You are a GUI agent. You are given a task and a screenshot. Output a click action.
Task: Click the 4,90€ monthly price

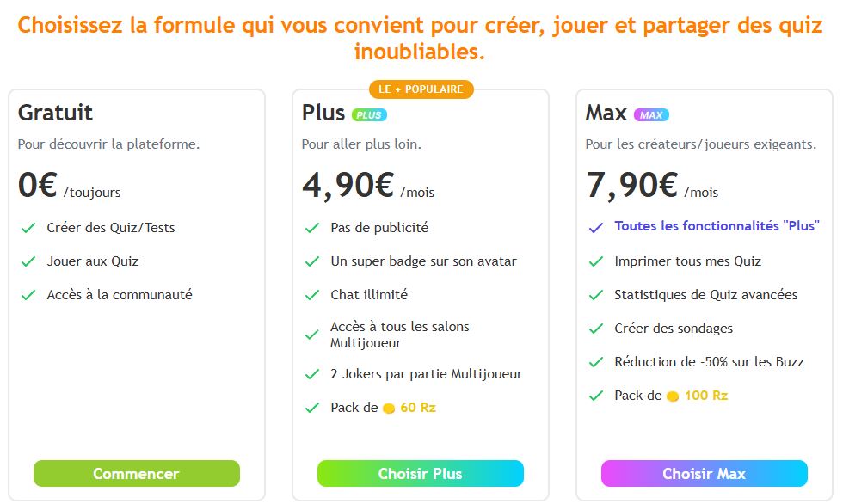(x=348, y=185)
